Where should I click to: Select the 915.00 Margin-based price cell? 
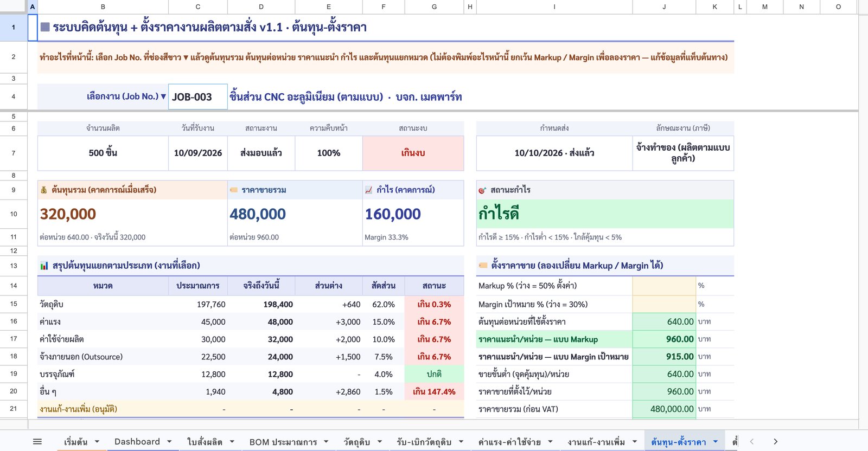(x=664, y=357)
